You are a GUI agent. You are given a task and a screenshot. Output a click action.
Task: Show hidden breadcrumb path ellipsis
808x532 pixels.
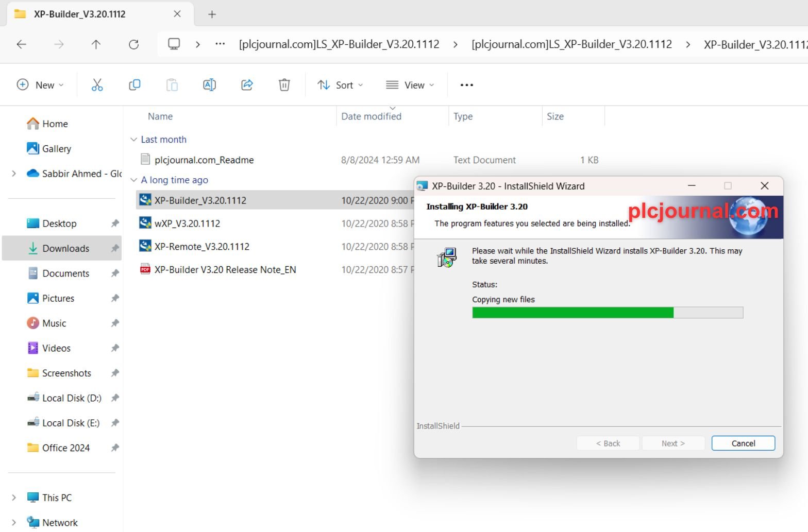coord(220,44)
